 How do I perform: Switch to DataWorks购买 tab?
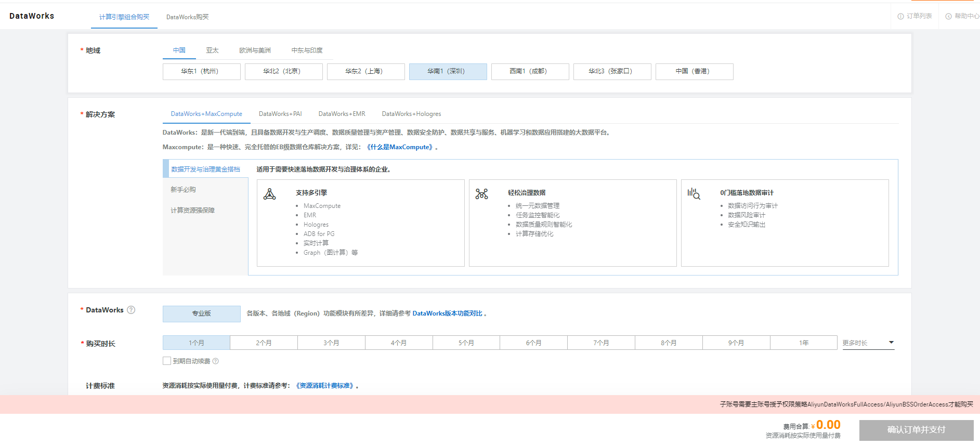pos(187,17)
